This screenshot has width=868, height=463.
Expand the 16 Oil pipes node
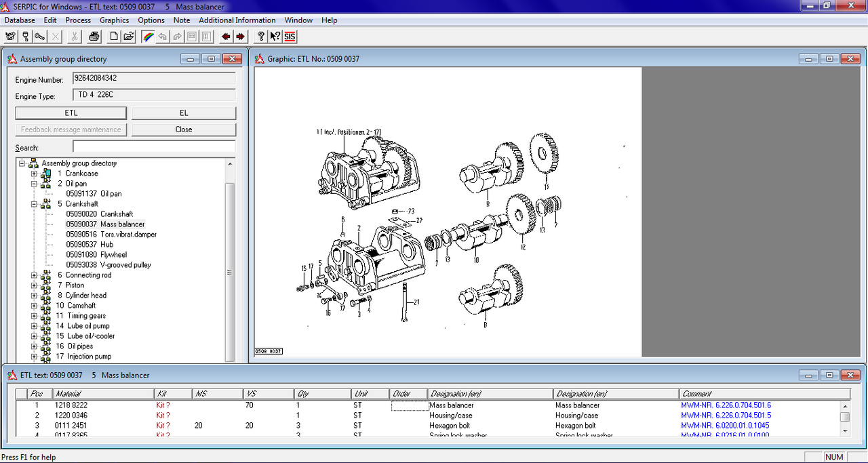point(34,346)
